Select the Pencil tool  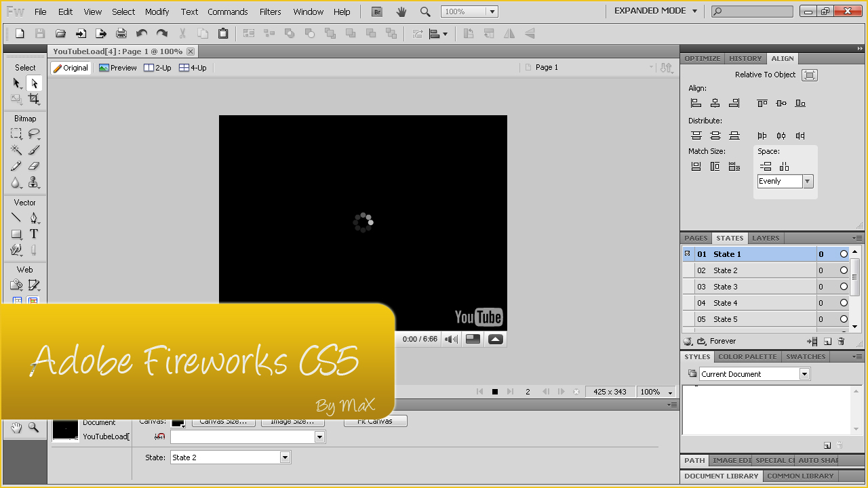pyautogui.click(x=17, y=166)
